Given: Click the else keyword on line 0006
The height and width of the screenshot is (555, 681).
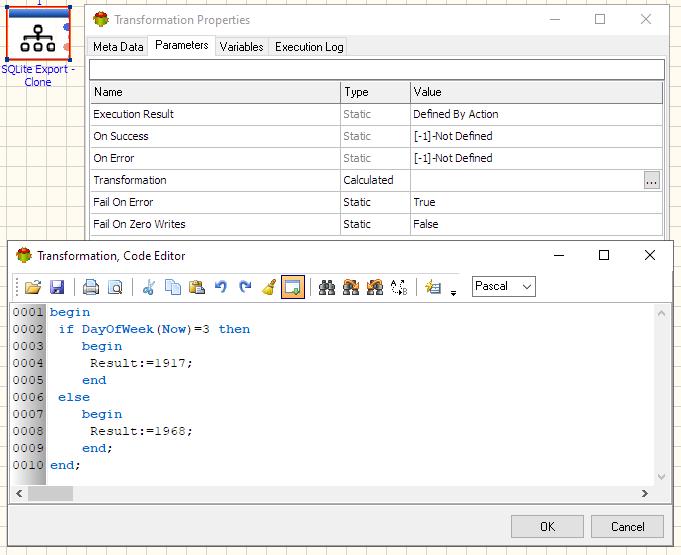Looking at the screenshot, I should [74, 397].
